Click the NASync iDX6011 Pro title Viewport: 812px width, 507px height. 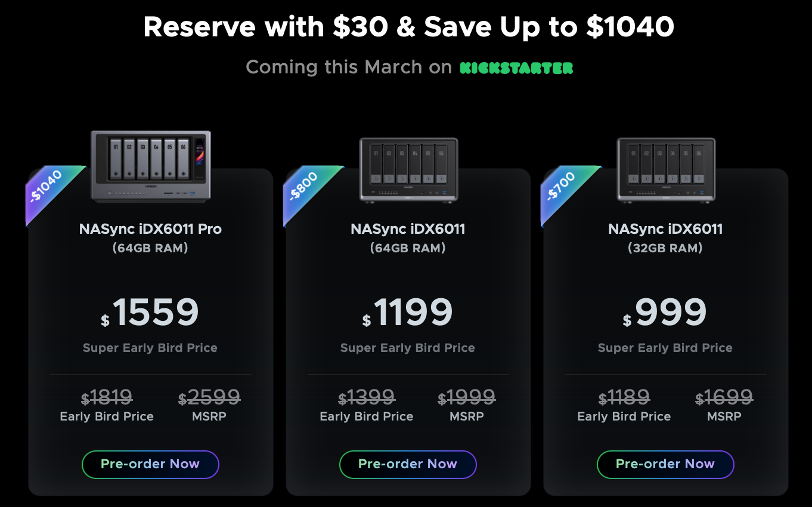(150, 229)
